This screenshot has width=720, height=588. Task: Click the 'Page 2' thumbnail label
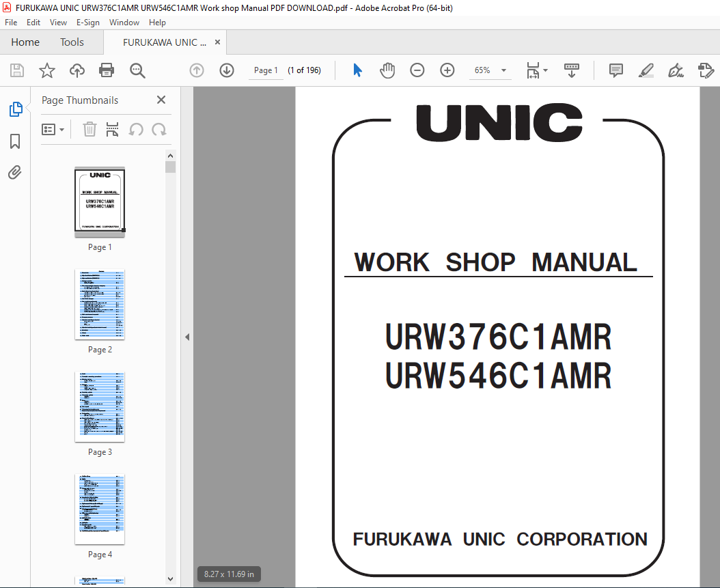click(x=100, y=350)
